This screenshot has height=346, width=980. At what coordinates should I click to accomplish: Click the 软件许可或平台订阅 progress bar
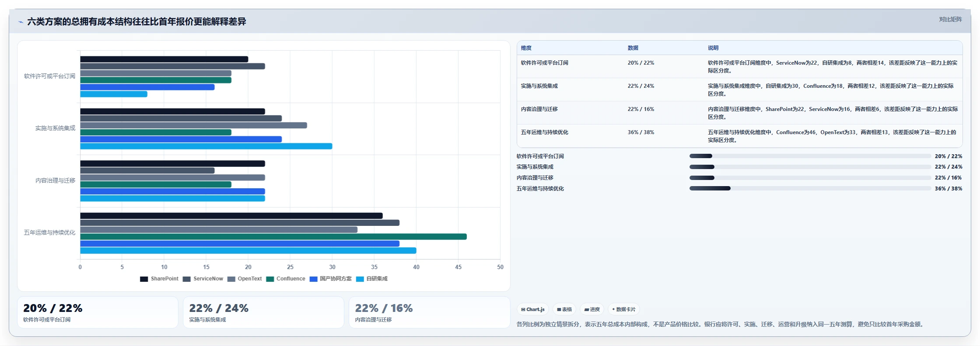(x=810, y=156)
